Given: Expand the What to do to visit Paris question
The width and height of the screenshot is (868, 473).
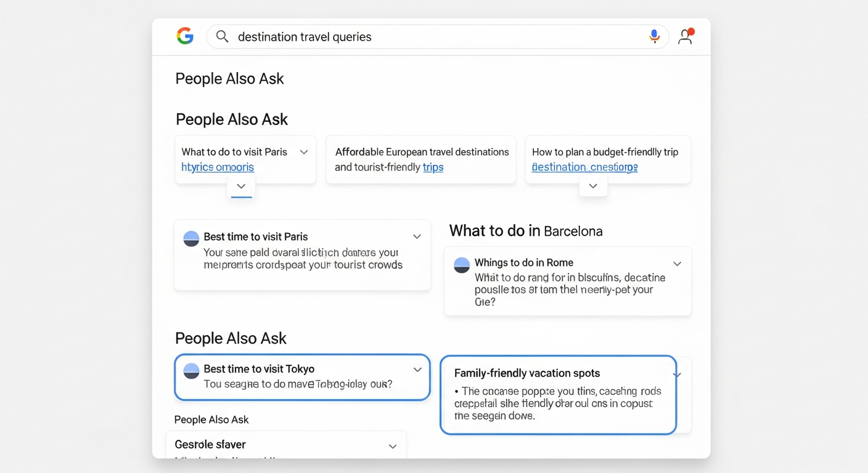Looking at the screenshot, I should click(304, 151).
